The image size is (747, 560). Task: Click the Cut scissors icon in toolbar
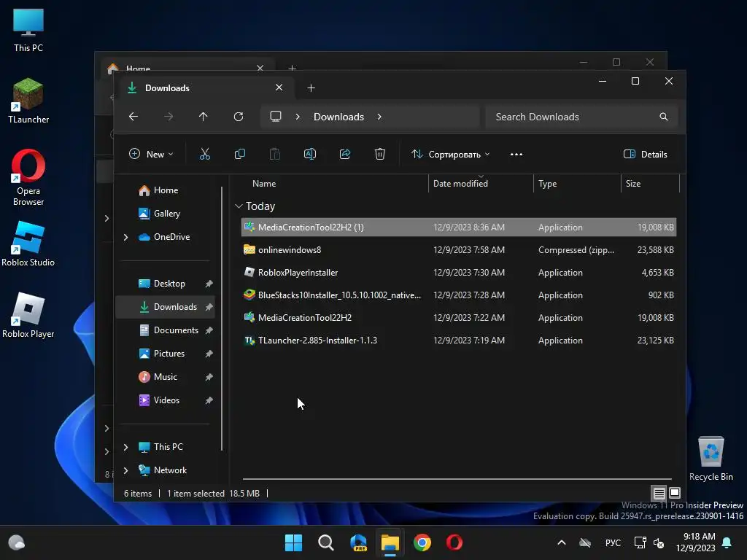[x=205, y=154]
